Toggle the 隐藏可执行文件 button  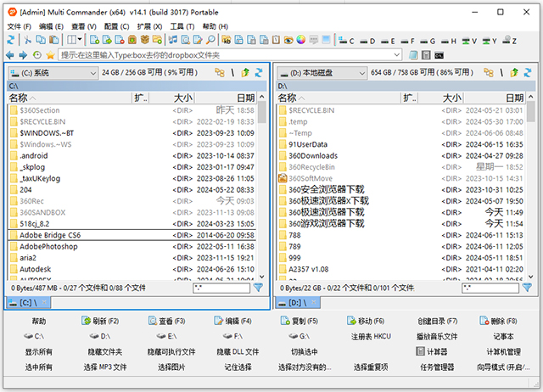point(171,352)
